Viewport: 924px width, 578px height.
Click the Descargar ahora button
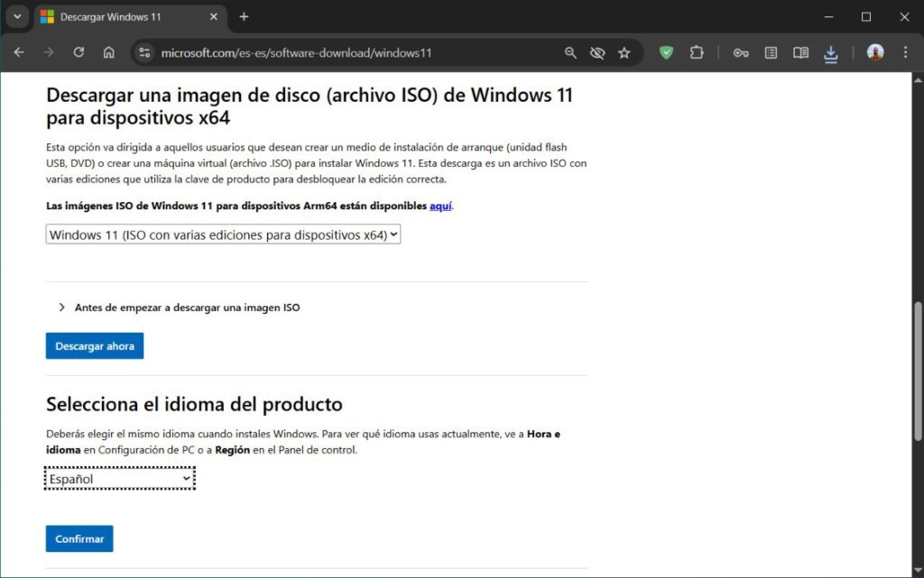[95, 346]
